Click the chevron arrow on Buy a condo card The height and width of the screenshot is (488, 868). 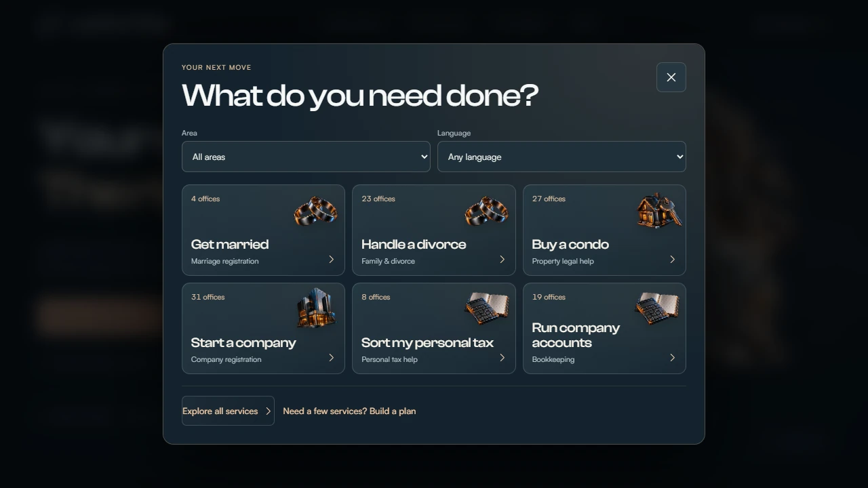tap(673, 260)
